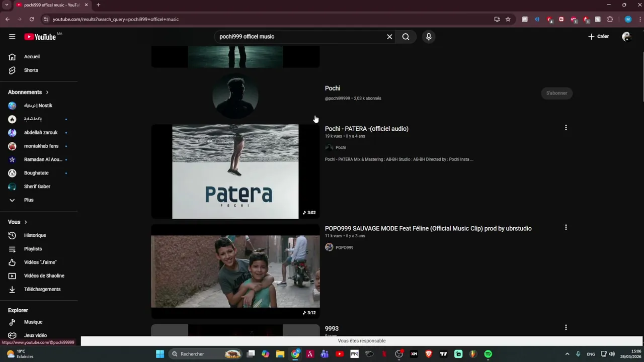Click the address bar URL

(116, 19)
